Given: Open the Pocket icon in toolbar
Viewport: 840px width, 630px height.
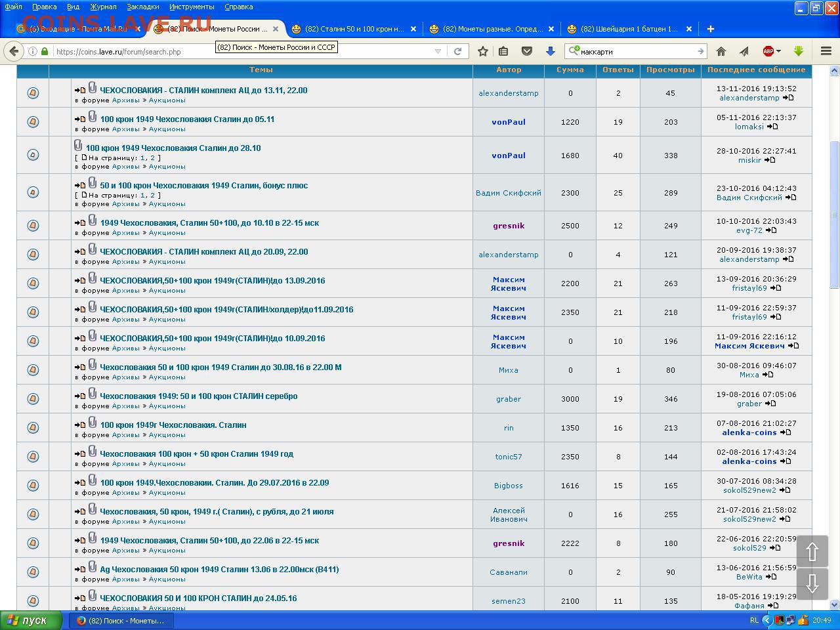Looking at the screenshot, I should (x=526, y=51).
